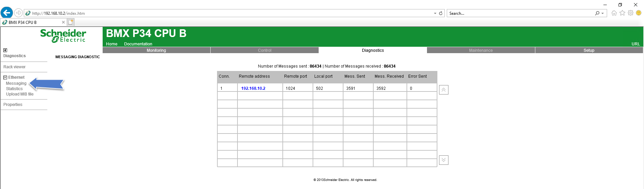Screen dimensions: 644x189
Task: Select the Ethernet sidebar item
Action: point(16,77)
